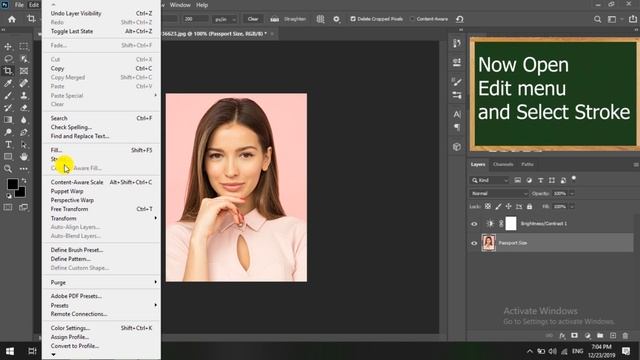This screenshot has width=640, height=360.
Task: Open the Kind filter dropdown
Action: point(489,180)
